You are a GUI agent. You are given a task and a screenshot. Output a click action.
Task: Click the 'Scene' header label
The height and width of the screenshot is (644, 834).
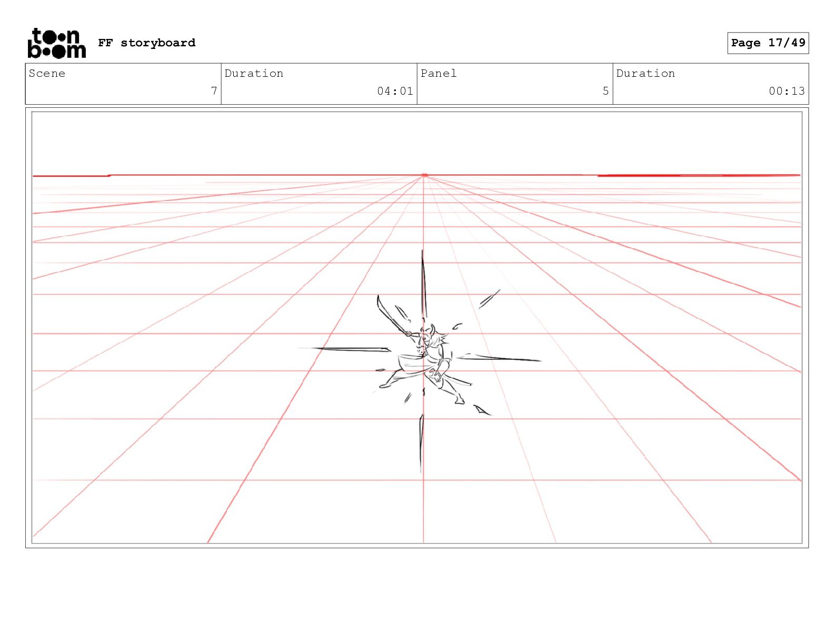(x=47, y=73)
